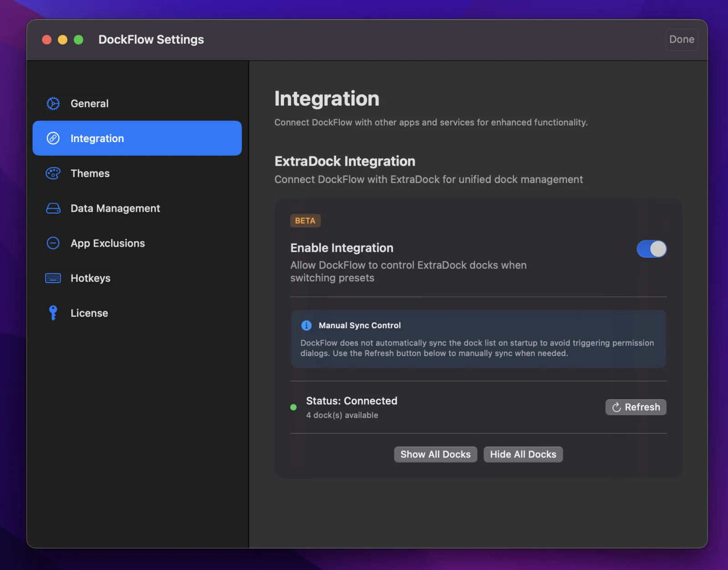Click the 'DockFlow Settings' window title
Screen dimensions: 728x570
pos(151,40)
